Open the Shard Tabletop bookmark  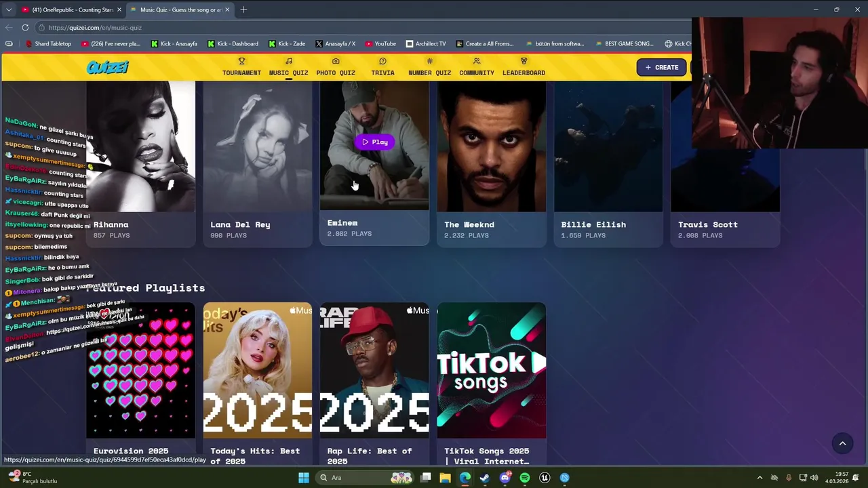(48, 44)
